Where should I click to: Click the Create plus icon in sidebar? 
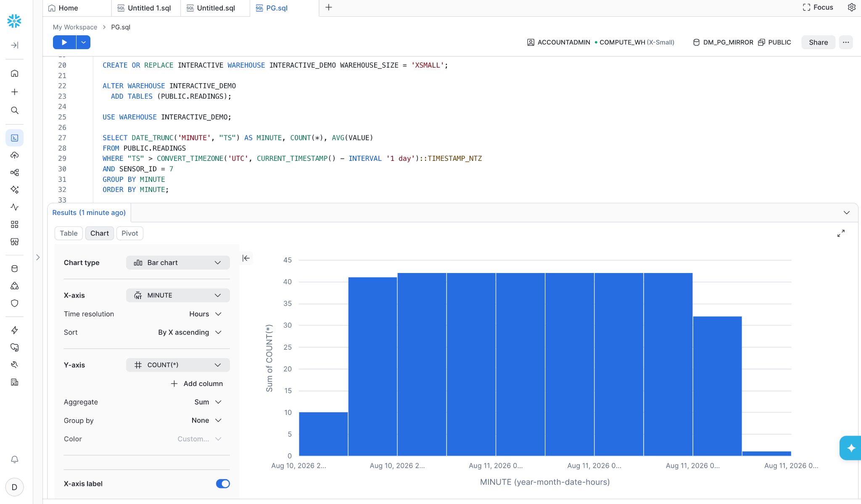point(15,92)
